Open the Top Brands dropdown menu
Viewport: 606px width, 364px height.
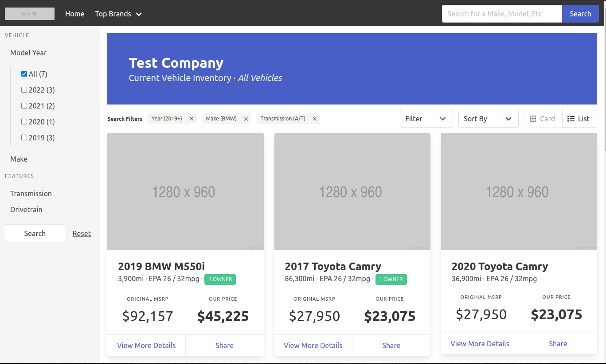(x=118, y=14)
